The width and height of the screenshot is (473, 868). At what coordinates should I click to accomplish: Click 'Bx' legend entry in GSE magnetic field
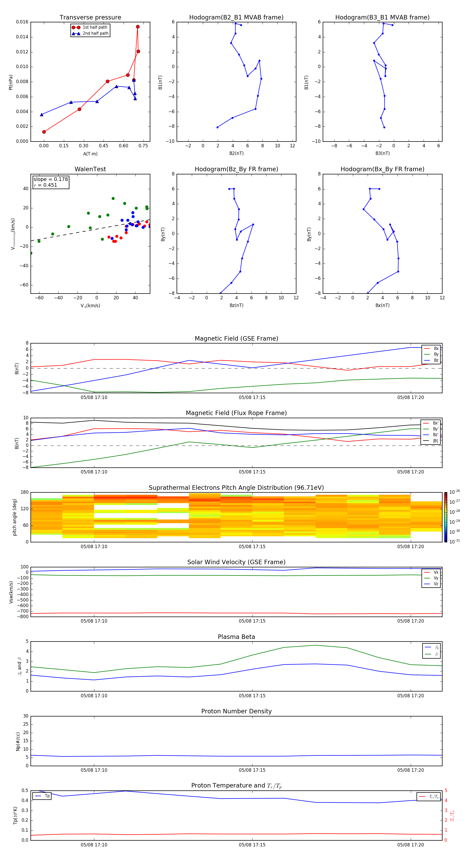point(431,349)
